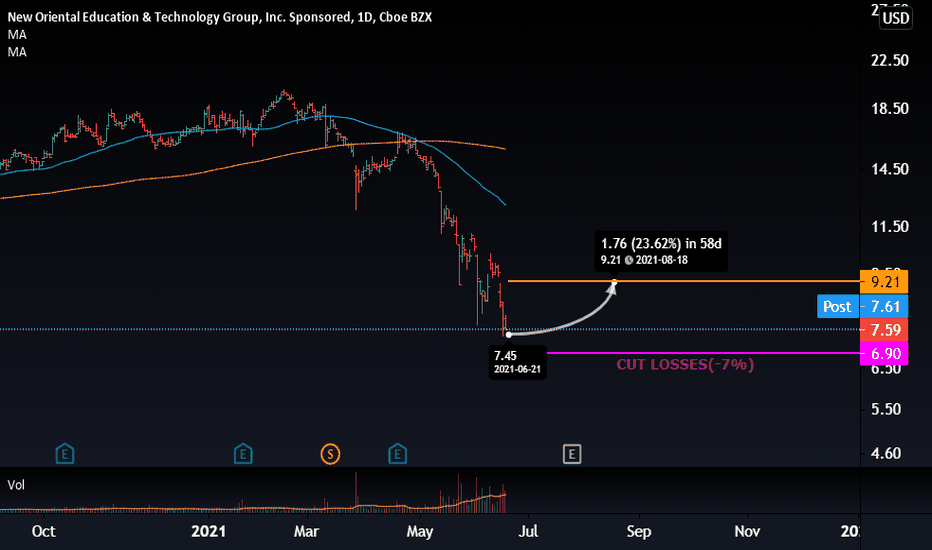Viewport: 932px width, 550px height.
Task: Click the Jul label on time axis
Action: click(x=528, y=531)
